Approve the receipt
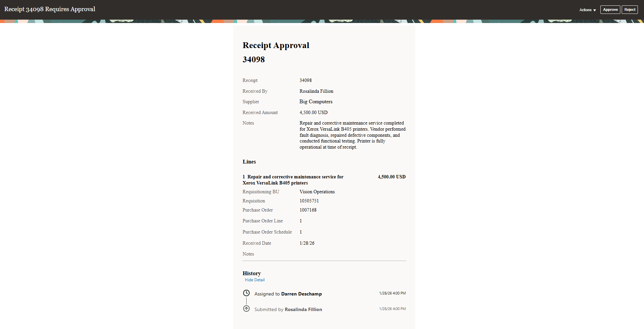Screen dimensions: 644x329 [x=610, y=9]
